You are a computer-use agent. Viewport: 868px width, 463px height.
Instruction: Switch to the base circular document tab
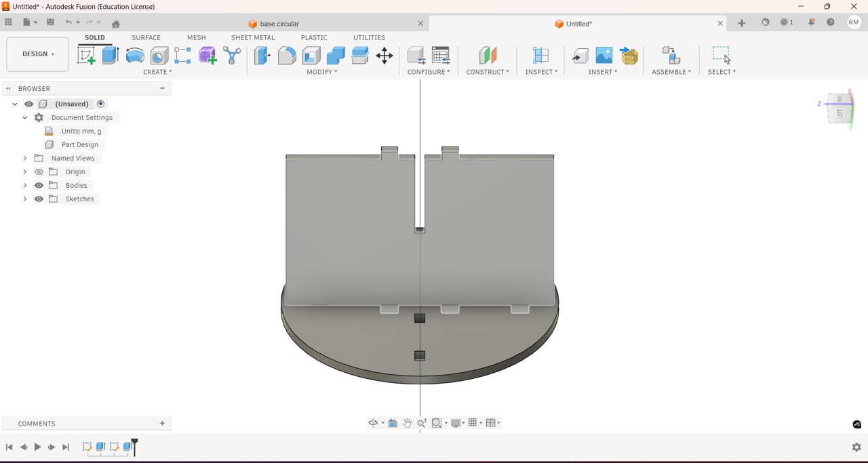pos(275,24)
